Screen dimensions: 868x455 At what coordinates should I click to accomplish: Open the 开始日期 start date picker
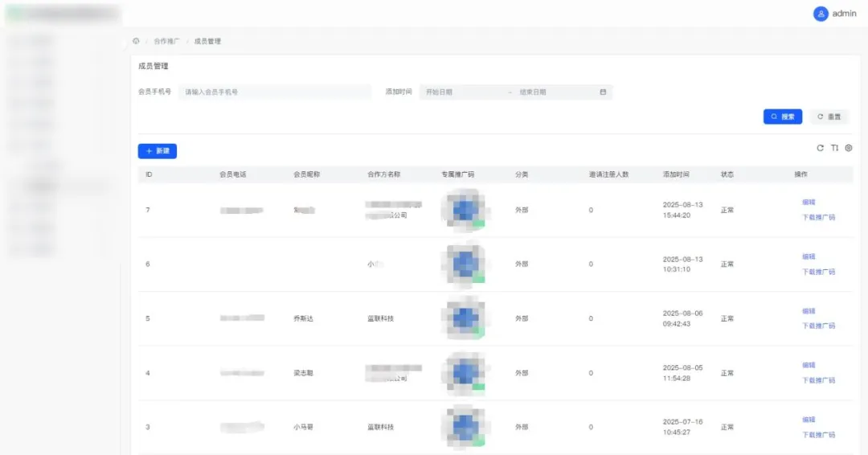[x=462, y=92]
